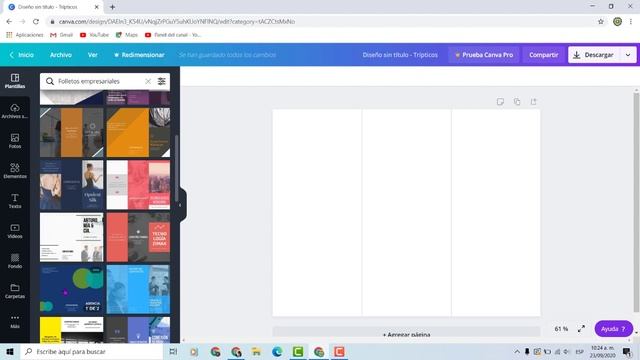This screenshot has width=640, height=360.
Task: Open Microsoft Edge from the taskbar
Action: tap(277, 351)
